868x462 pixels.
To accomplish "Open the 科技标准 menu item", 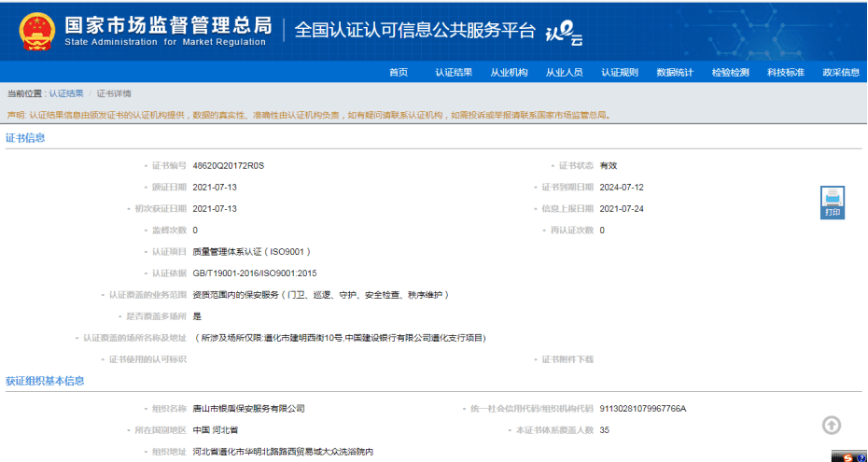I will (x=786, y=73).
